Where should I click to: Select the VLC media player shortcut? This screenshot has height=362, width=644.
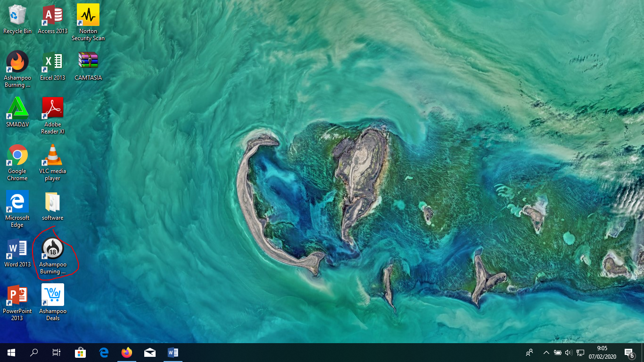(x=52, y=163)
